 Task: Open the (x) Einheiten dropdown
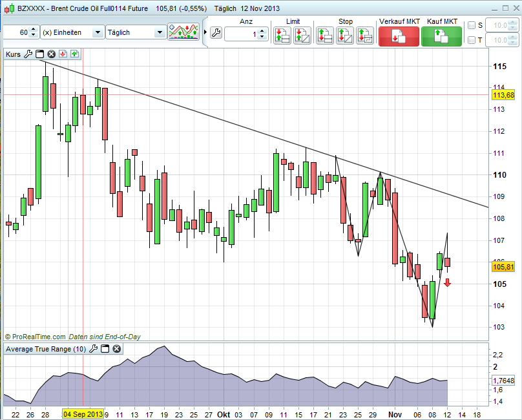coord(72,32)
